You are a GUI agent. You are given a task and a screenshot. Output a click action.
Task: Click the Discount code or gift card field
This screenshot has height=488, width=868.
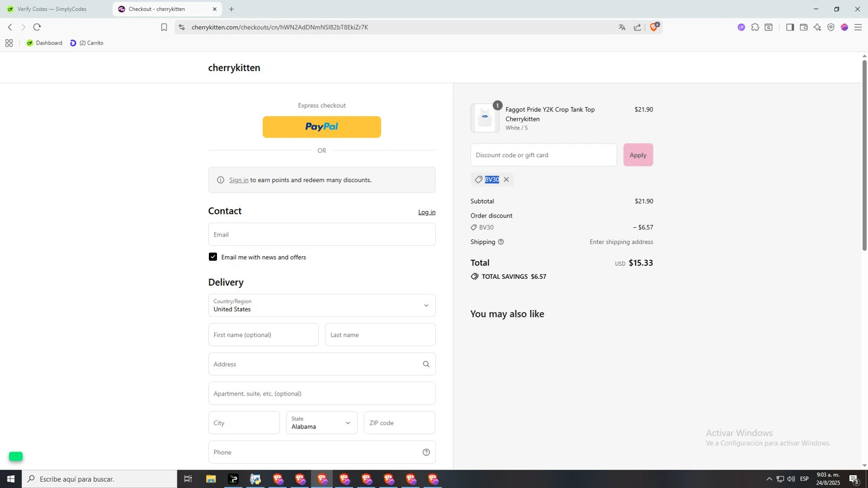(x=544, y=155)
